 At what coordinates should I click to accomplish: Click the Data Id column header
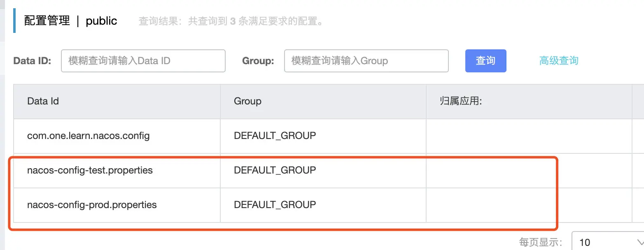click(43, 101)
